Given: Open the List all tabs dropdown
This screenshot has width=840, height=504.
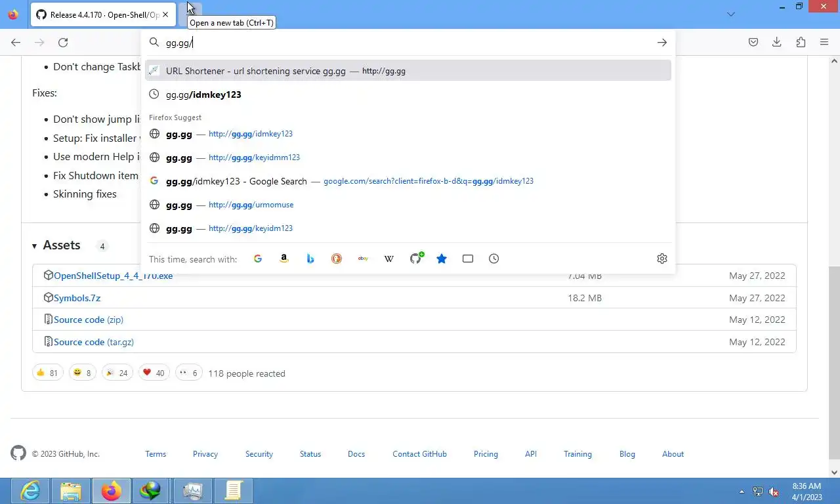Looking at the screenshot, I should (x=731, y=14).
